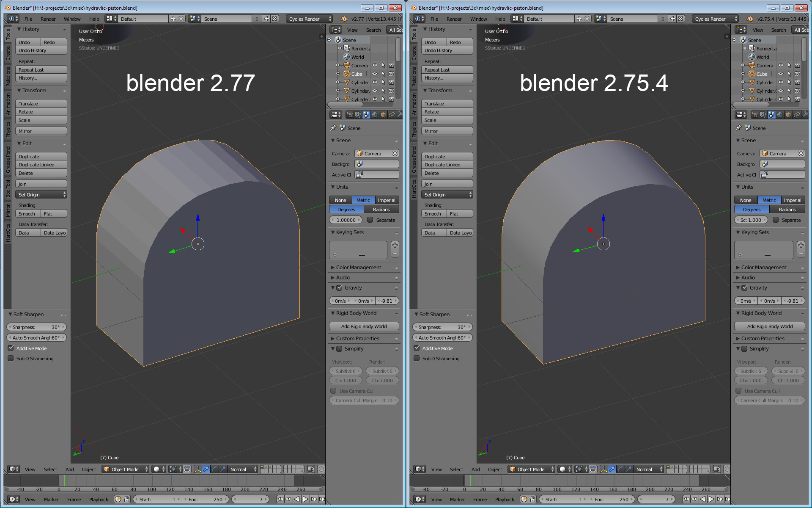
Task: Uncheck Additive Mode in left window
Action: [x=11, y=348]
